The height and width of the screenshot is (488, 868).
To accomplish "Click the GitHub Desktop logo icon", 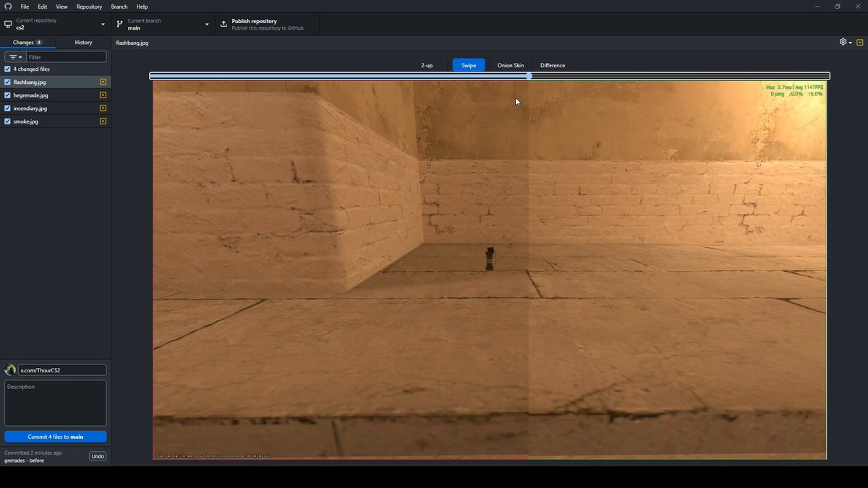I will click(8, 7).
